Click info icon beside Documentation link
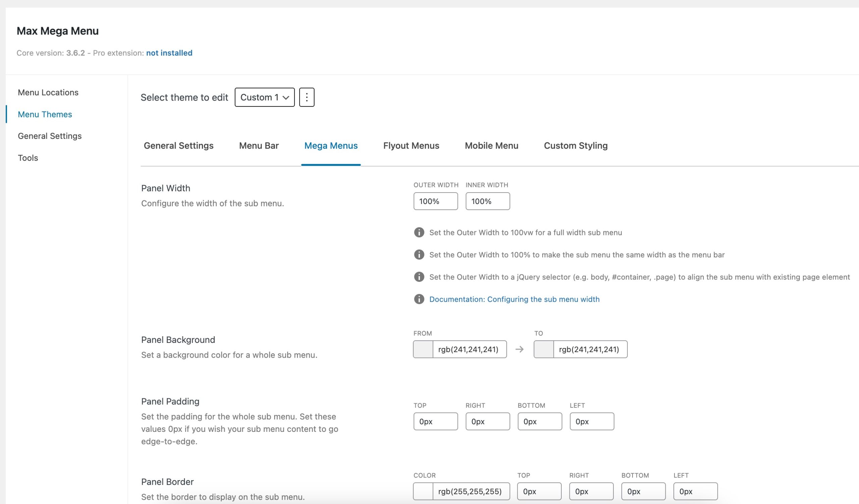859x504 pixels. pos(419,299)
